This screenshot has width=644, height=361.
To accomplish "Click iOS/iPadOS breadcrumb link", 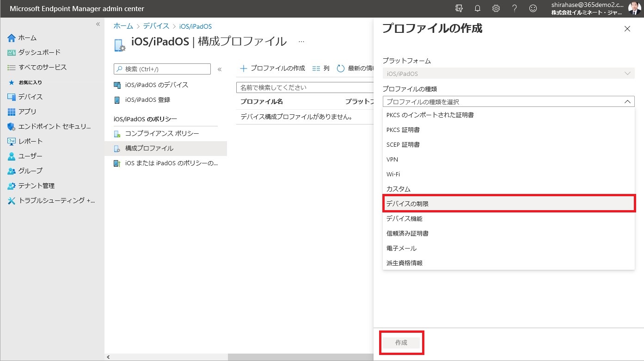I will click(196, 26).
